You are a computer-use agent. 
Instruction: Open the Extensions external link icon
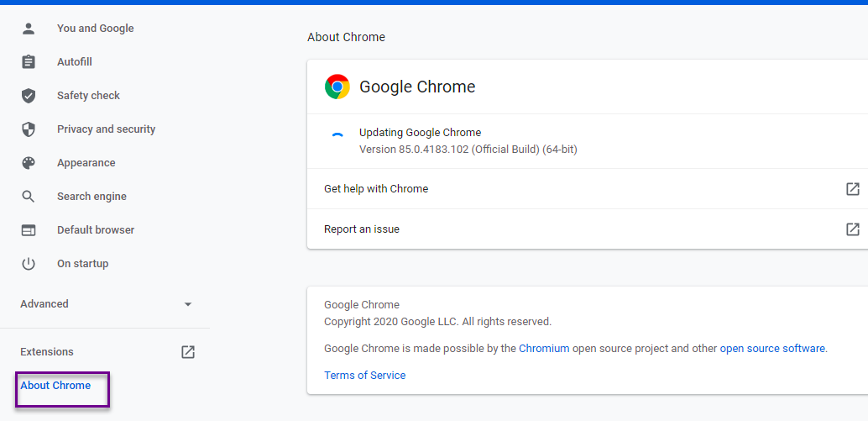(188, 352)
